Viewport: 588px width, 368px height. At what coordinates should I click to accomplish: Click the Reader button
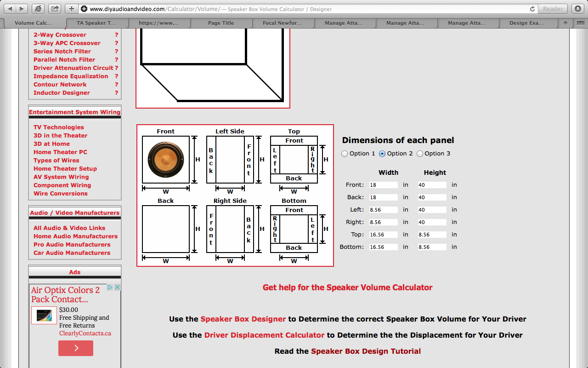coord(553,9)
